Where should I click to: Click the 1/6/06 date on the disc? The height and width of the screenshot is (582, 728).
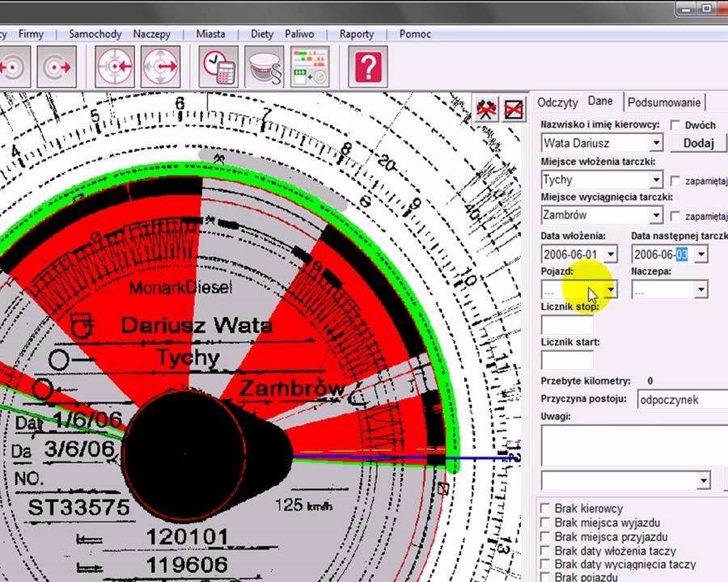(x=88, y=420)
